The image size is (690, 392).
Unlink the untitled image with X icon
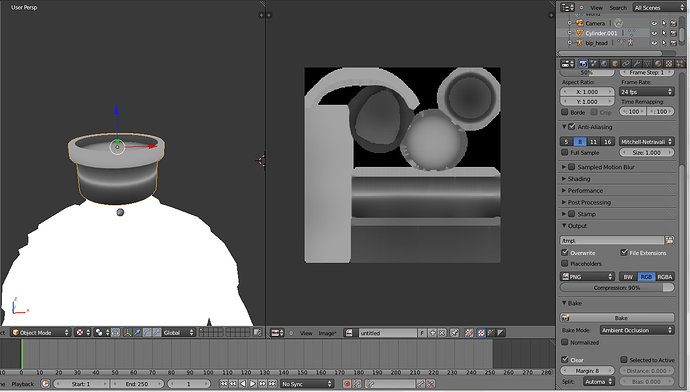click(442, 333)
